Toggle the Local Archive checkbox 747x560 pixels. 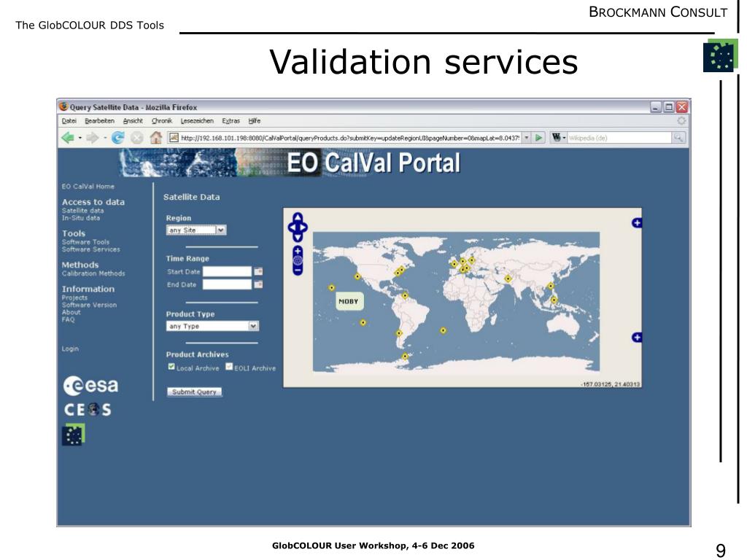pos(171,367)
